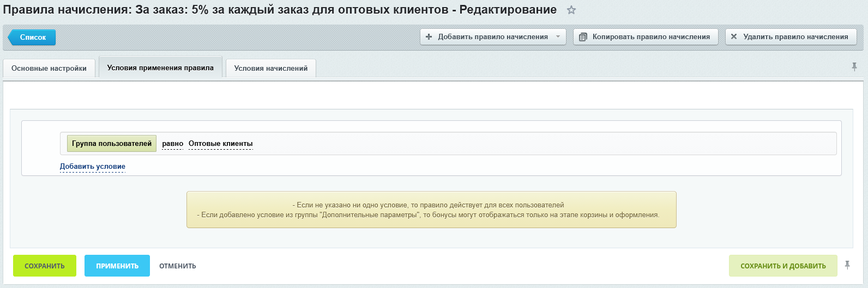Click the X icon on Удалить правило начисления
Screen dimensions: 868x288
734,37
